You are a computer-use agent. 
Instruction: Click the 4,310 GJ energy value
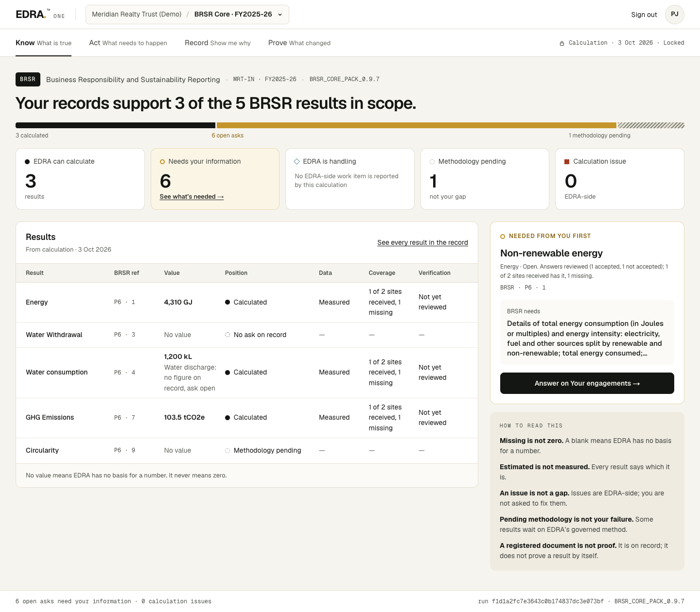click(178, 302)
